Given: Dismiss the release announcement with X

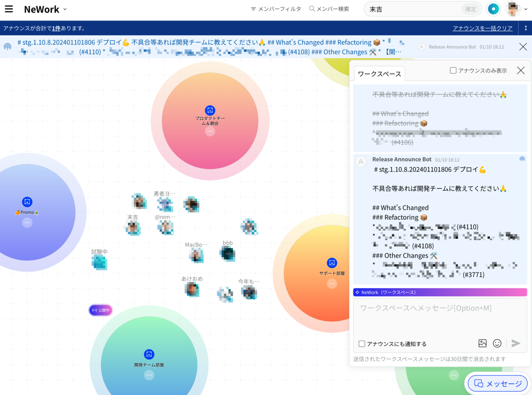Looking at the screenshot, I should 523,47.
